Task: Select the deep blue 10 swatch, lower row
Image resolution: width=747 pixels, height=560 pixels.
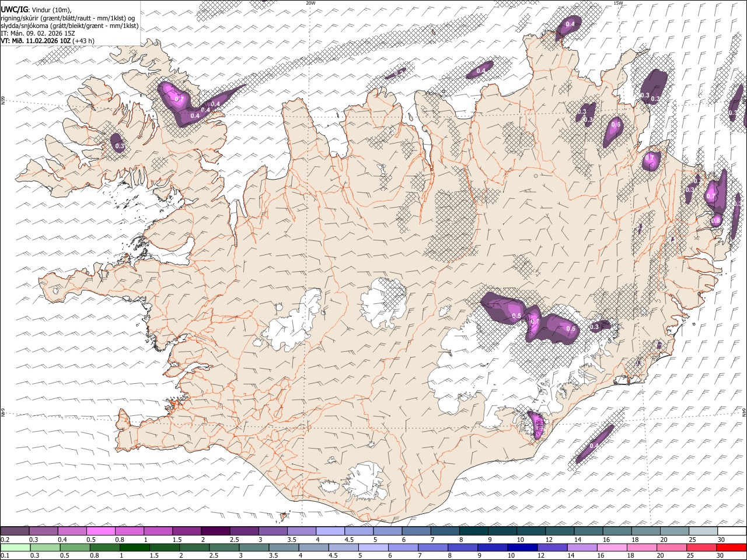Action: [x=522, y=547]
